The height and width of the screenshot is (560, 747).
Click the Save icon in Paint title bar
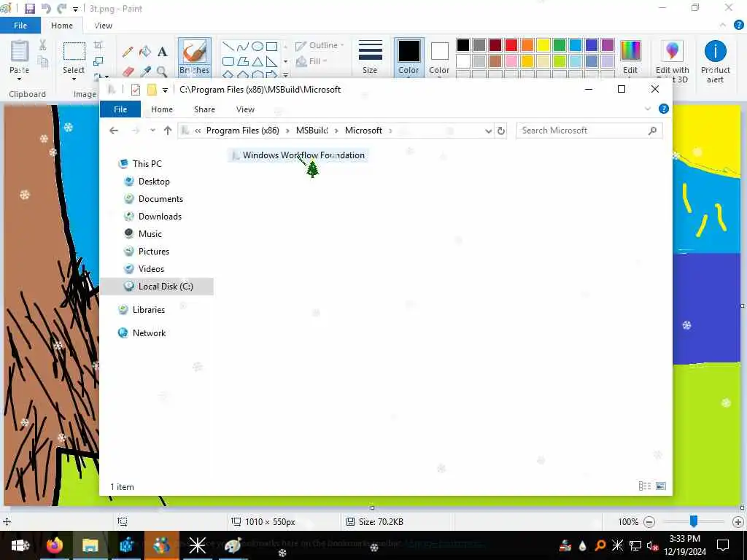29,9
